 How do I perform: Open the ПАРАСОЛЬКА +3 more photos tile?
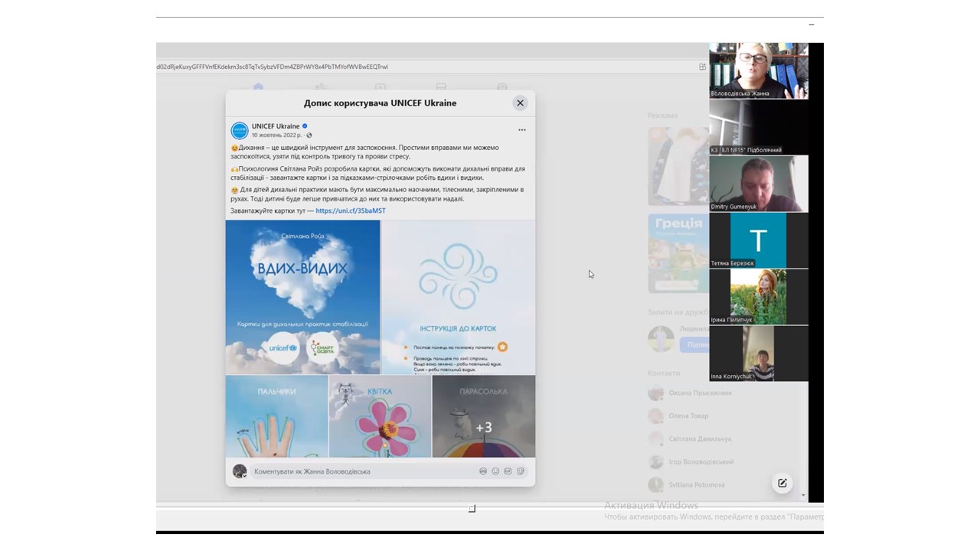coord(484,416)
